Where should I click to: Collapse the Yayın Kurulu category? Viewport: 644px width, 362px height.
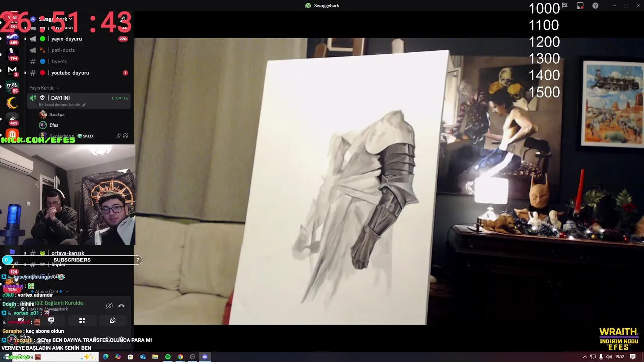point(44,88)
